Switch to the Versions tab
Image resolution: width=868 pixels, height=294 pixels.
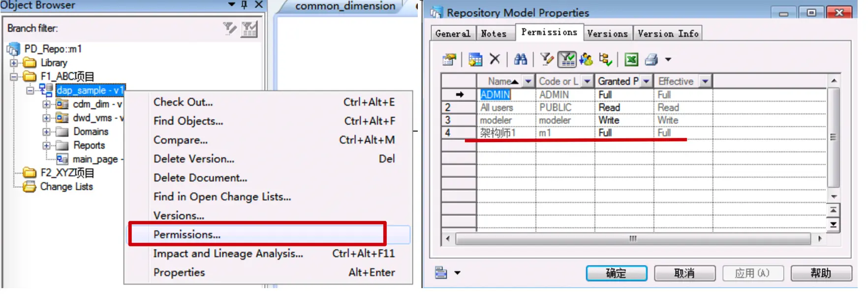point(608,33)
